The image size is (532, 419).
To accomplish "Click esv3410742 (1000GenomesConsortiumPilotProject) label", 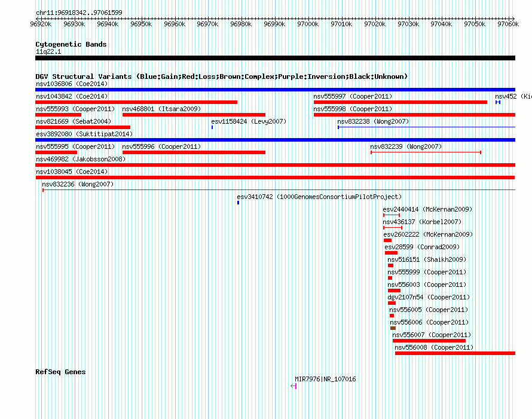I will pos(319,197).
